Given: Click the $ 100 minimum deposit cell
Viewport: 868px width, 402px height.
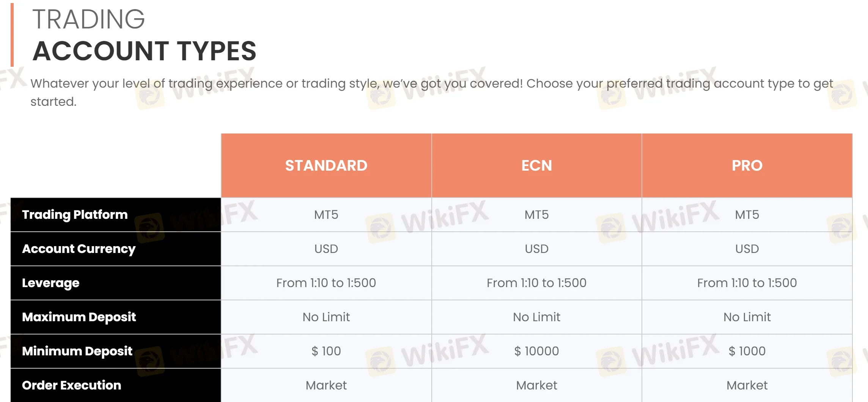Looking at the screenshot, I should (x=326, y=351).
